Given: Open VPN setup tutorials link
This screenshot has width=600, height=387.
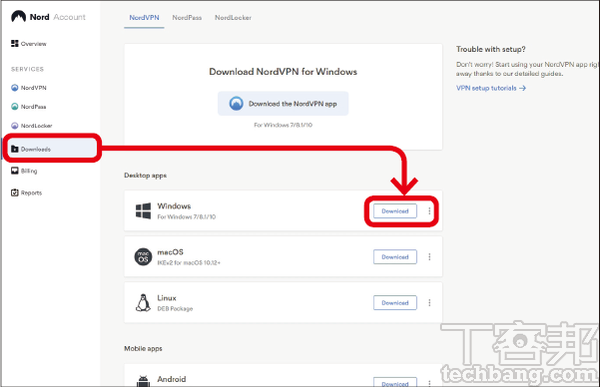Looking at the screenshot, I should 491,88.
